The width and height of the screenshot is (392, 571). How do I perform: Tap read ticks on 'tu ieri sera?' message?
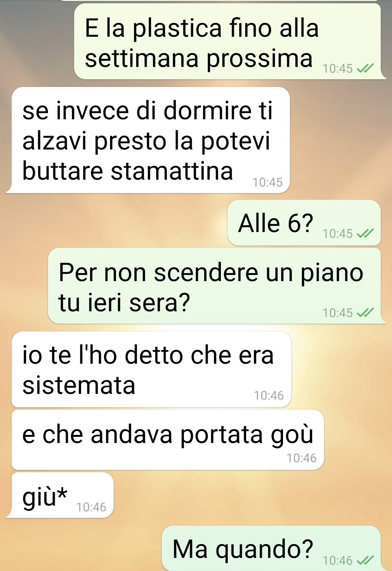365,313
